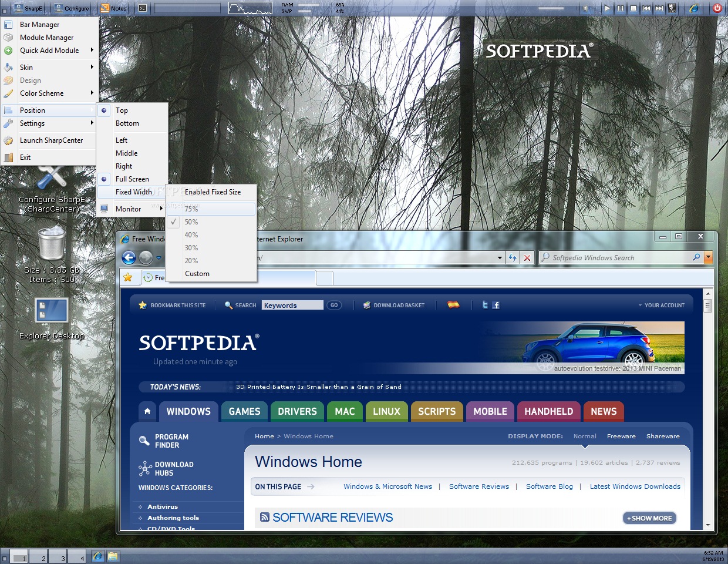
Task: Select Exit in the SharpE menu
Action: tap(49, 157)
